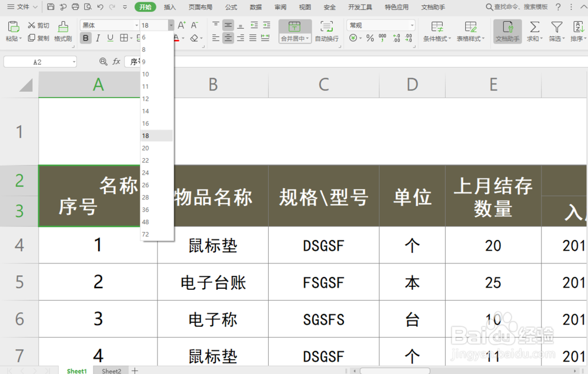The width and height of the screenshot is (588, 374).
Task: Enable wrap text (自动换行)
Action: [x=327, y=33]
